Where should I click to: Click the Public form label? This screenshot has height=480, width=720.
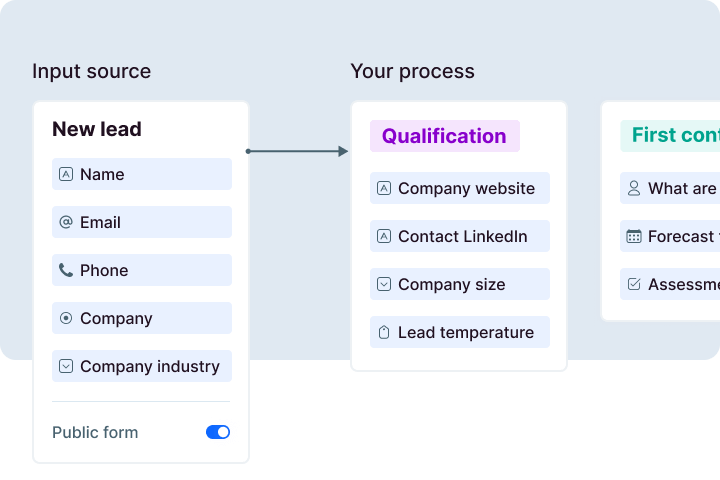pyautogui.click(x=95, y=432)
